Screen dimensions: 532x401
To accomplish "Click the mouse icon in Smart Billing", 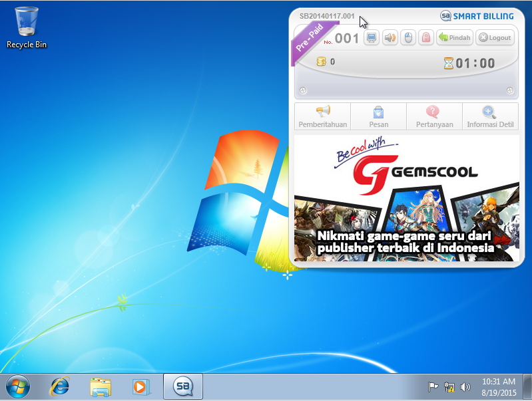I will coord(408,38).
